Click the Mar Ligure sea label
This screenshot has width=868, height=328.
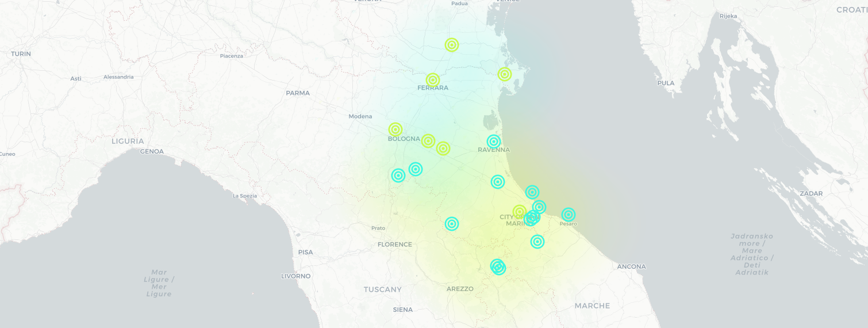point(159,283)
